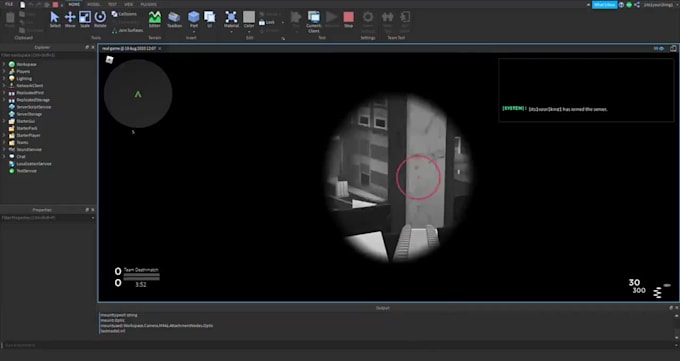Click the green status circle icon at top right
The image size is (680, 361).
629,5
